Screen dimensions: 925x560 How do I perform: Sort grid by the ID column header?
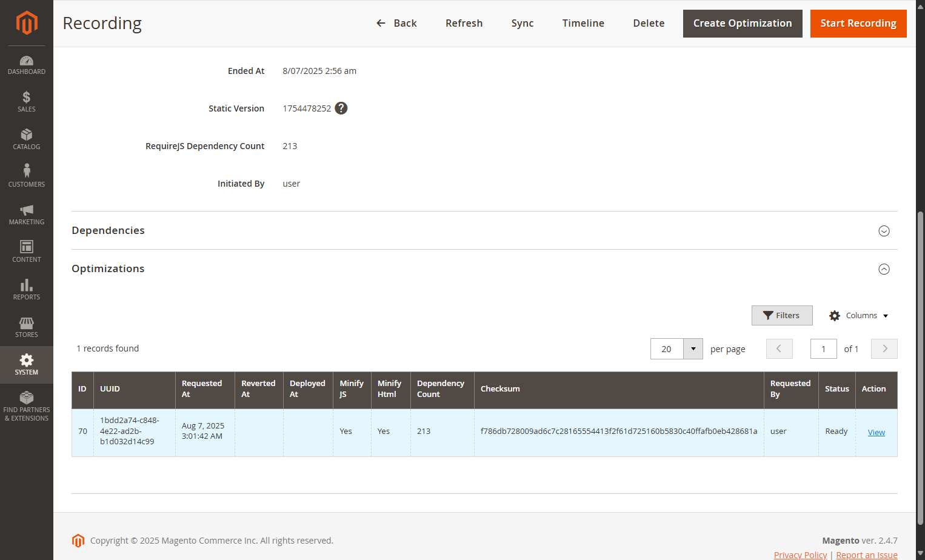click(82, 390)
